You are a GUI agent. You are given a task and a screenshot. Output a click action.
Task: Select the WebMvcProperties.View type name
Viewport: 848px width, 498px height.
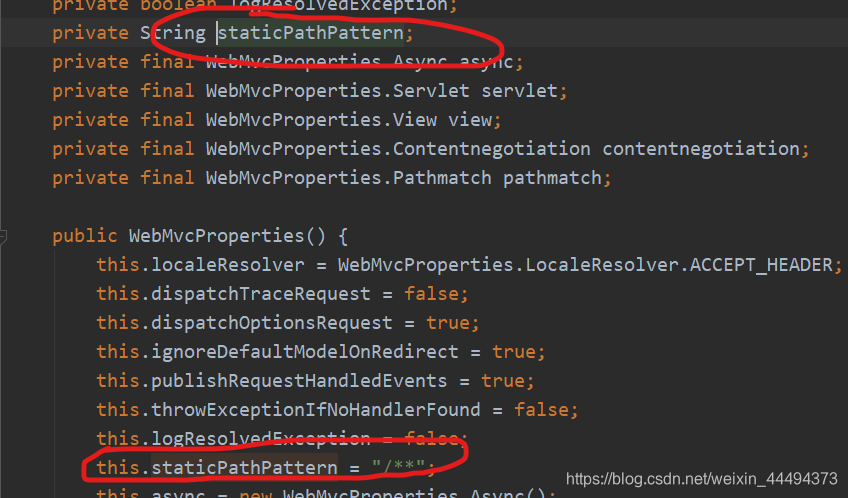point(321,120)
